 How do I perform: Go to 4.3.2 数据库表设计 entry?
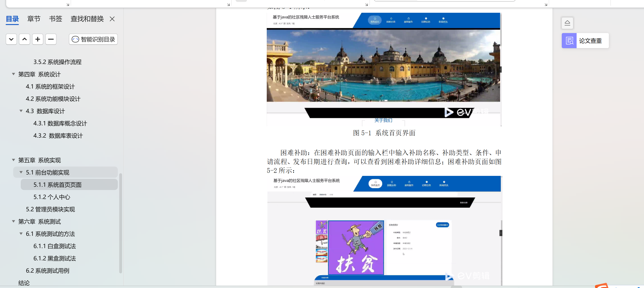pyautogui.click(x=58, y=136)
